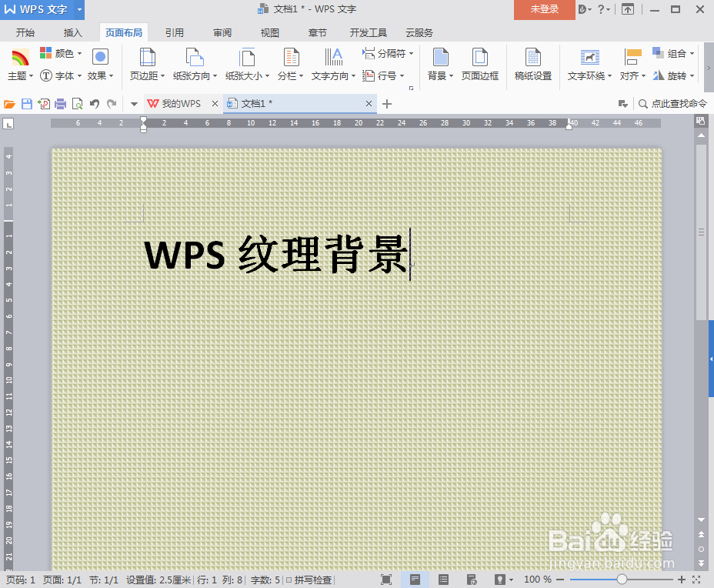Open the 颜色 theme colors menu
The image size is (714, 588).
point(61,53)
